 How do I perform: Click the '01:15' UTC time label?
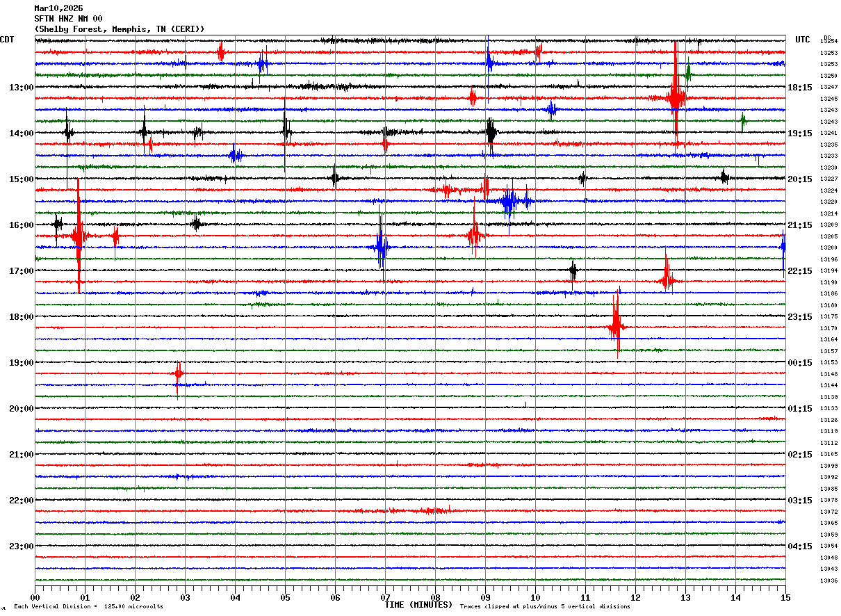point(799,409)
